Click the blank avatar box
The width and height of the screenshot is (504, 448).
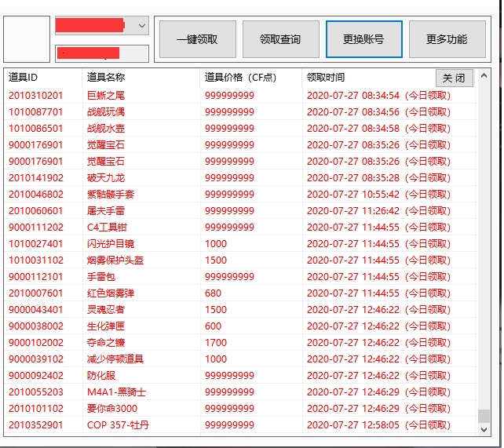tap(27, 39)
